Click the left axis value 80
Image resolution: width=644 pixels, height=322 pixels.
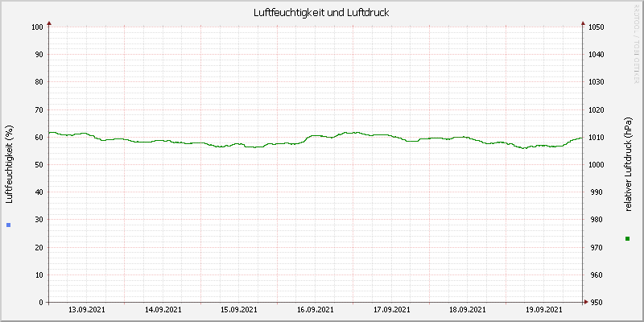click(x=39, y=82)
